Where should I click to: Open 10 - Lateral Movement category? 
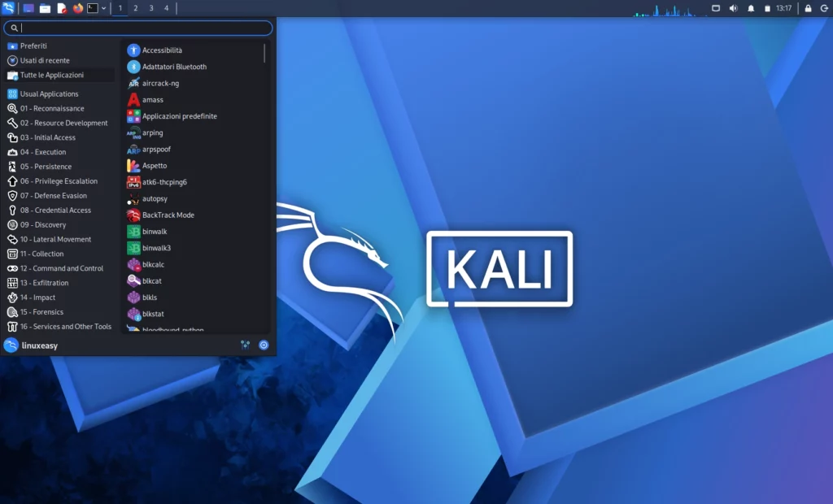click(x=59, y=240)
